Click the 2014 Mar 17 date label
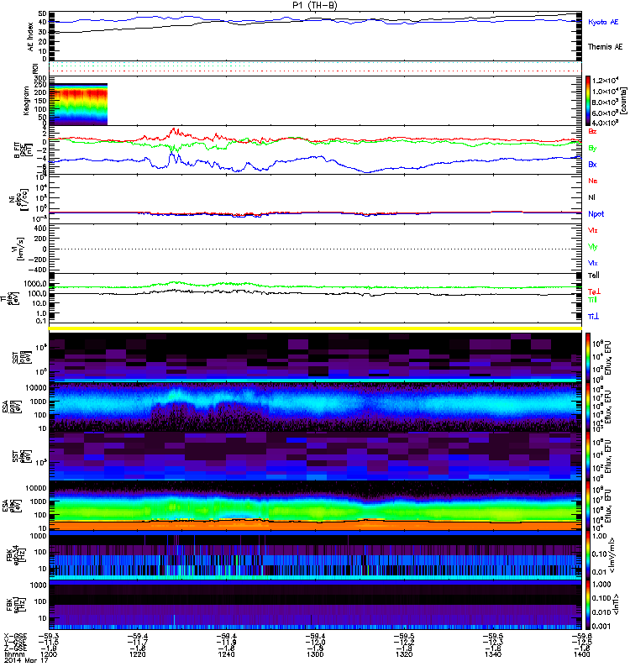630x672 pixels. coord(20,663)
